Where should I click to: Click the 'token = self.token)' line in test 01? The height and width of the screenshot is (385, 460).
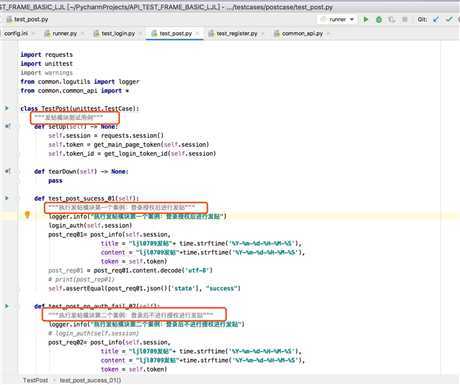click(x=134, y=261)
